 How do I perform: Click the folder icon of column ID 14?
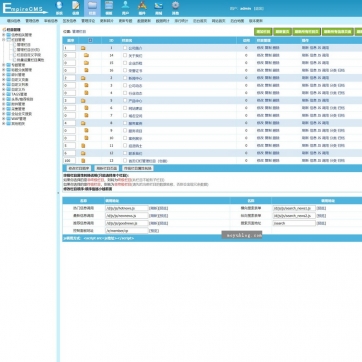coord(86,55)
